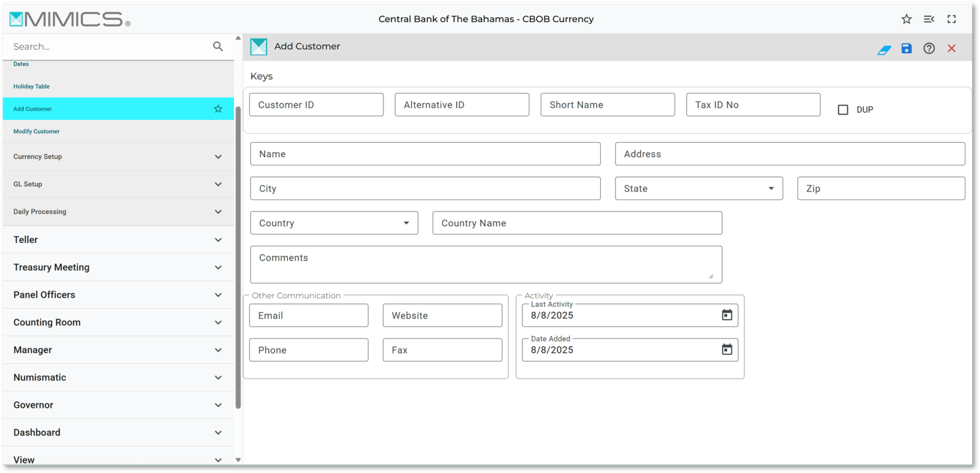Image resolution: width=980 pixels, height=473 pixels.
Task: Click the Website input field
Action: [442, 315]
